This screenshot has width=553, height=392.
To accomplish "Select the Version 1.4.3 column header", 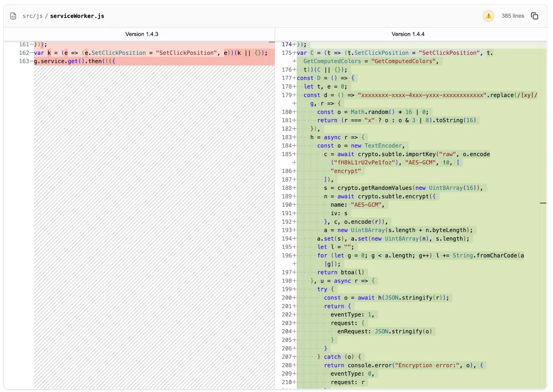I will (142, 34).
